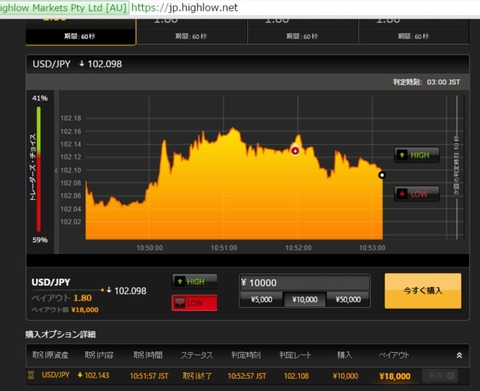
Task: Click the red arrow icon on chart LOW button
Action: point(402,194)
